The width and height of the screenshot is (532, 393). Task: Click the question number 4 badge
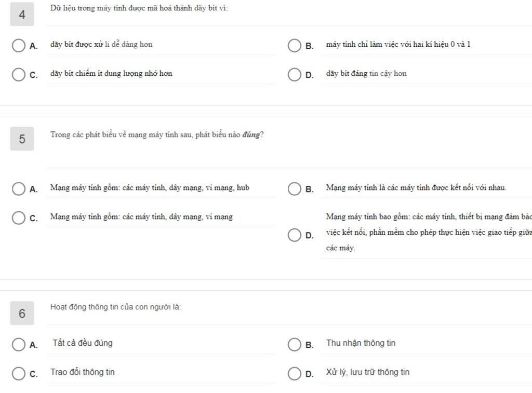(22, 15)
